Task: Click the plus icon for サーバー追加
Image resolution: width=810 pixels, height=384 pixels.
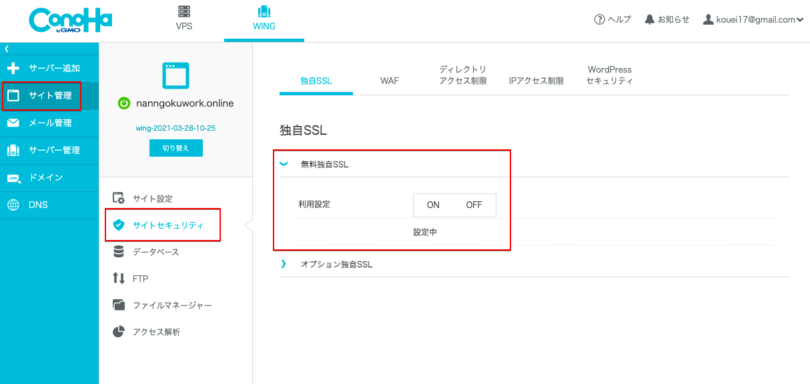Action: pos(13,68)
